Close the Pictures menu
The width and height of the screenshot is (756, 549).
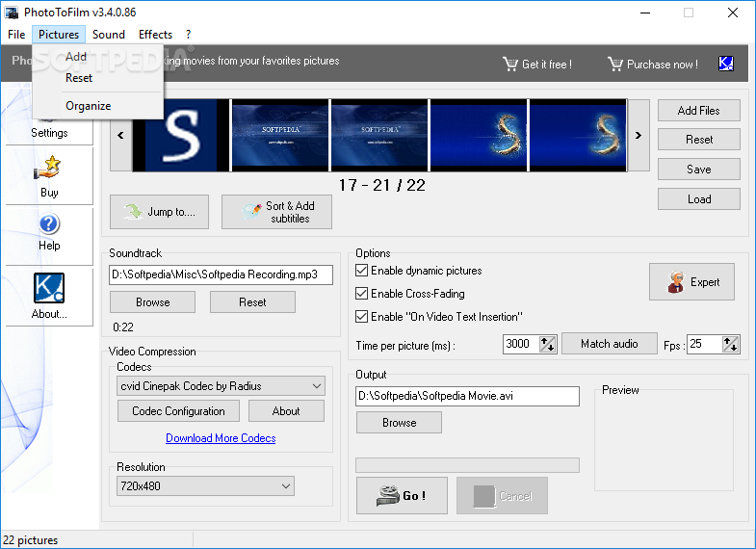(59, 35)
